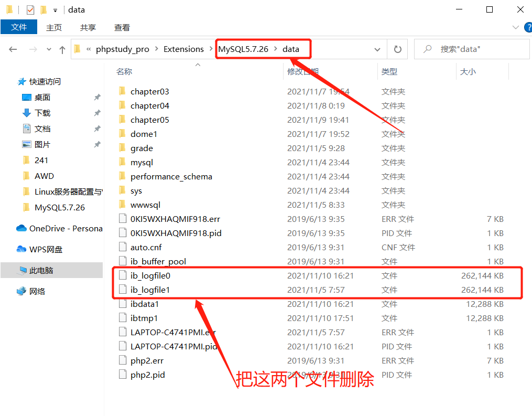Open the 图片 icon in sidebar

(26, 144)
